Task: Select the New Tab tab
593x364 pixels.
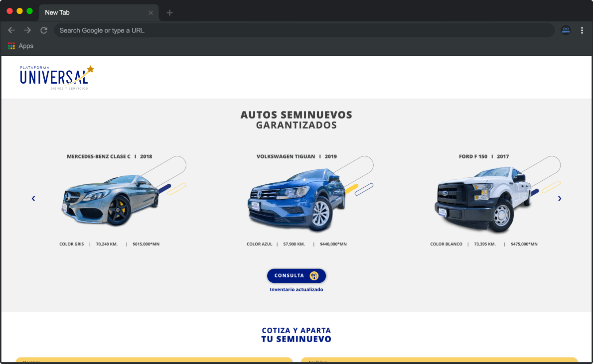Action: 99,13
